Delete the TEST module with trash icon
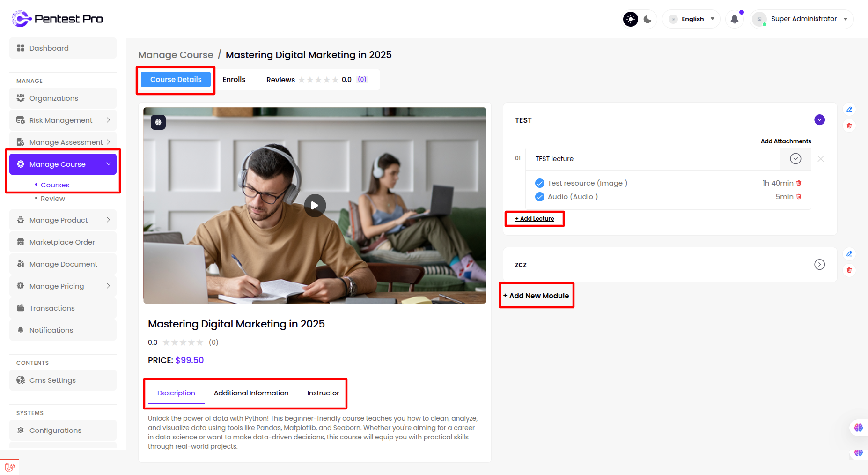This screenshot has height=475, width=868. point(849,126)
